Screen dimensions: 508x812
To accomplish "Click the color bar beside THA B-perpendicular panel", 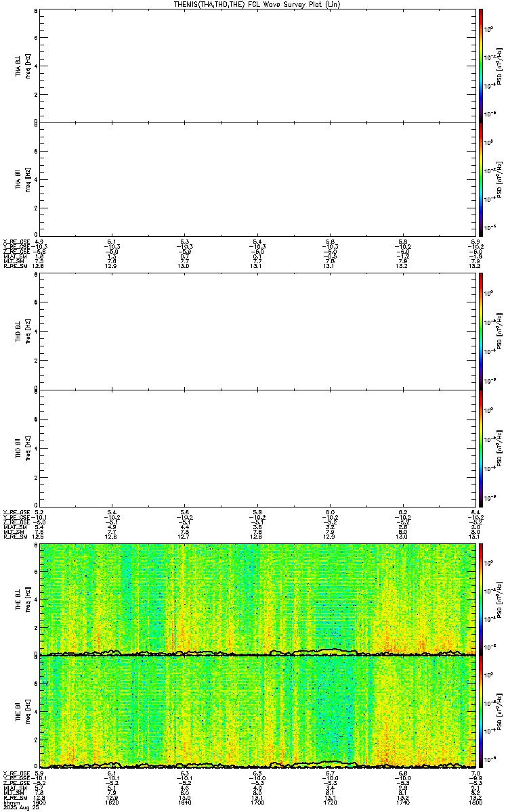I will (x=481, y=65).
